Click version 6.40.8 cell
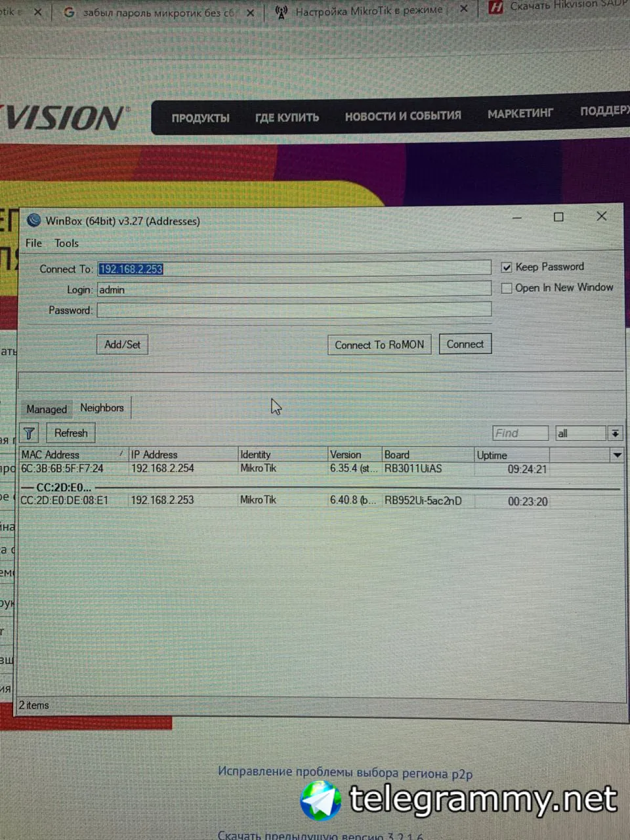Viewport: 630px width, 840px height. coord(353,500)
